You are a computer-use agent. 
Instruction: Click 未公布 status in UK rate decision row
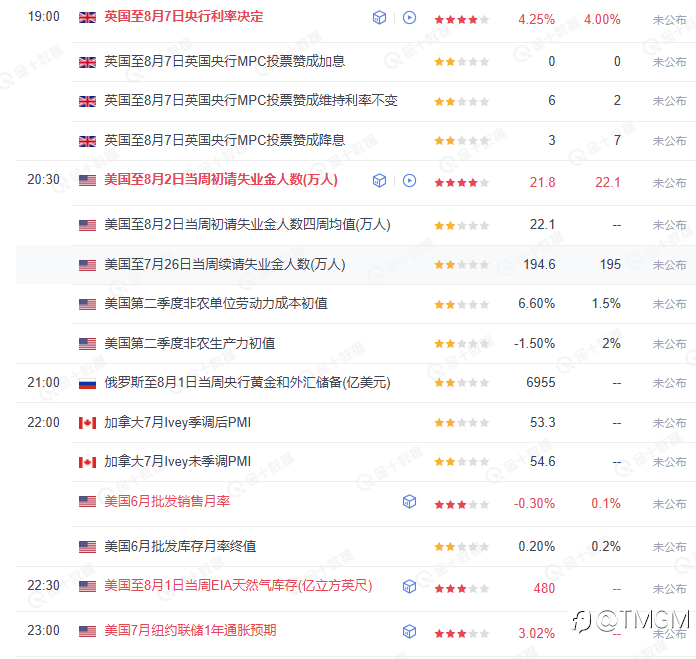[x=669, y=20]
